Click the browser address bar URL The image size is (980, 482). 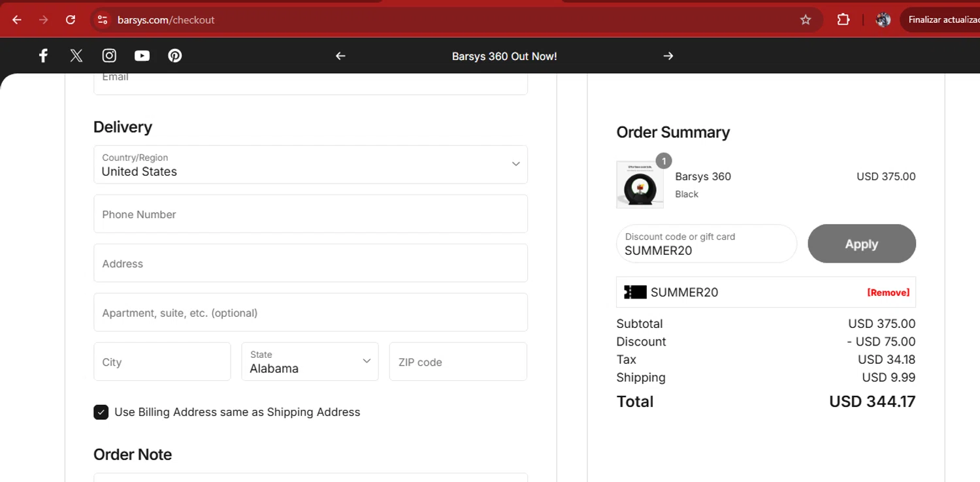point(166,20)
